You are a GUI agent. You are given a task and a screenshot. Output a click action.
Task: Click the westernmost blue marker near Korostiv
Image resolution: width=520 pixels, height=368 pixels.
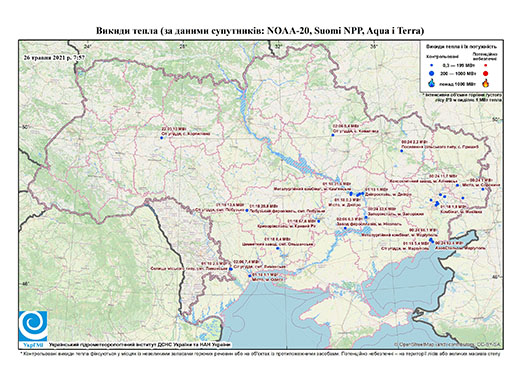[x=162, y=138]
